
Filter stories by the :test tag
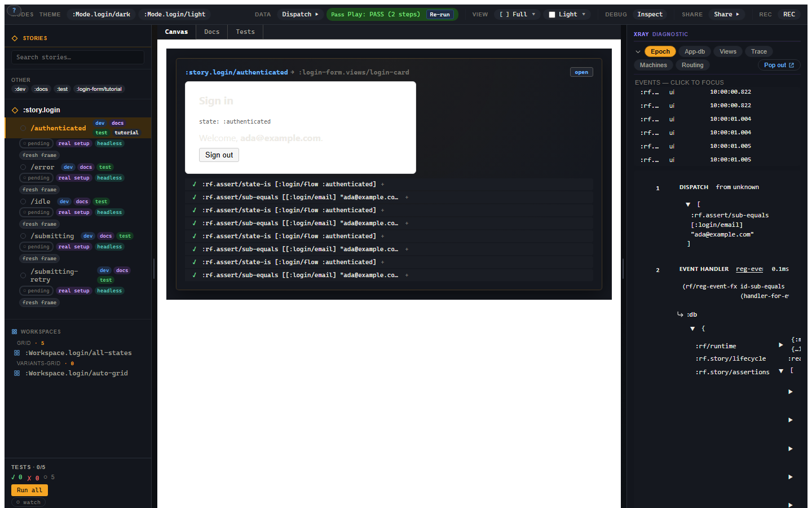pyautogui.click(x=63, y=89)
